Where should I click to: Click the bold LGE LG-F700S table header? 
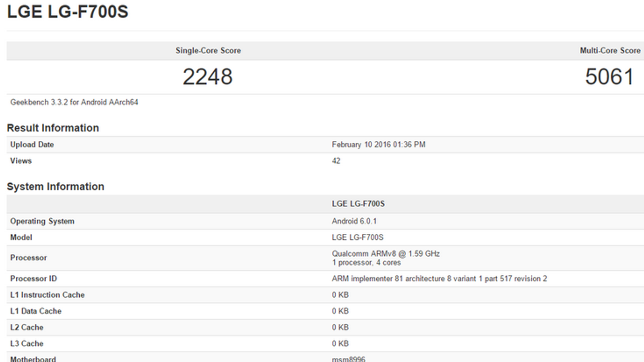click(358, 204)
